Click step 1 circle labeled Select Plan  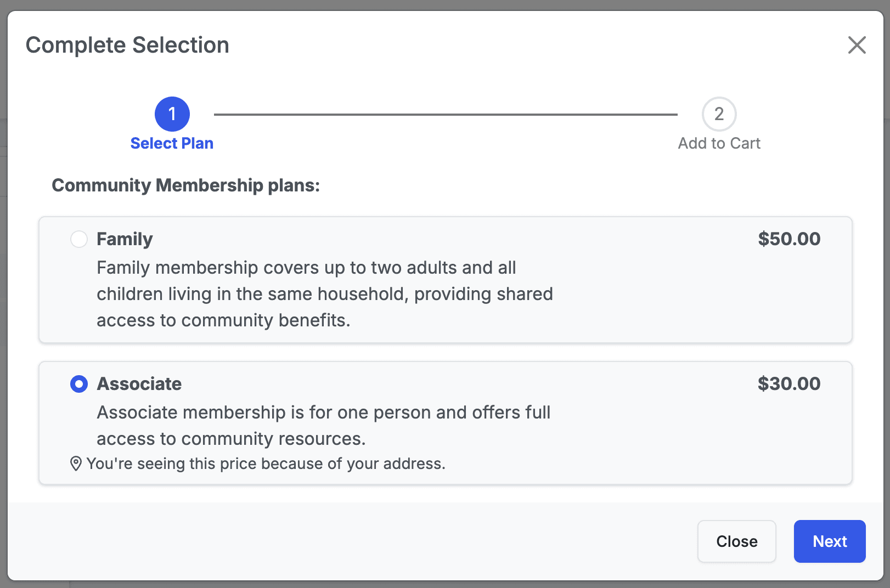point(172,114)
